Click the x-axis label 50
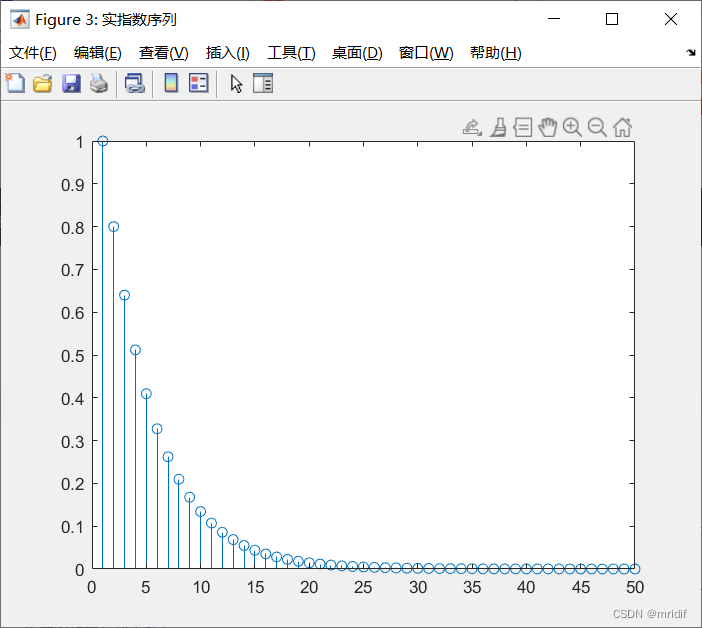This screenshot has width=702, height=628. 635,587
